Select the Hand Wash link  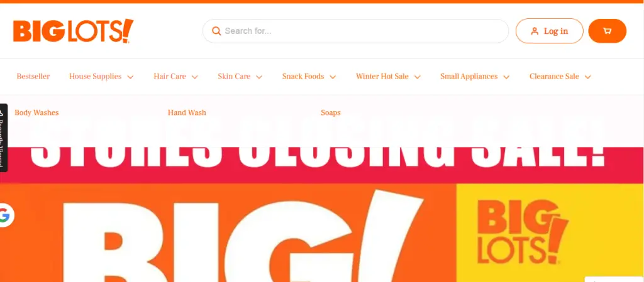click(187, 112)
